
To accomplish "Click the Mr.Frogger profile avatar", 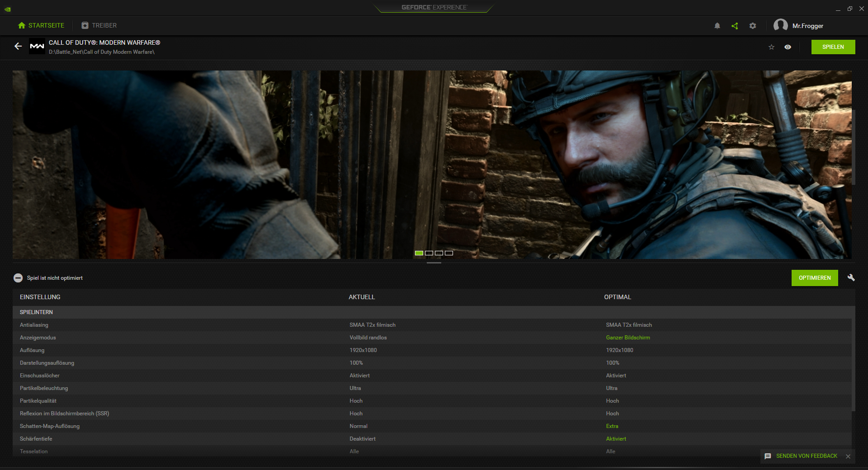I will [781, 25].
